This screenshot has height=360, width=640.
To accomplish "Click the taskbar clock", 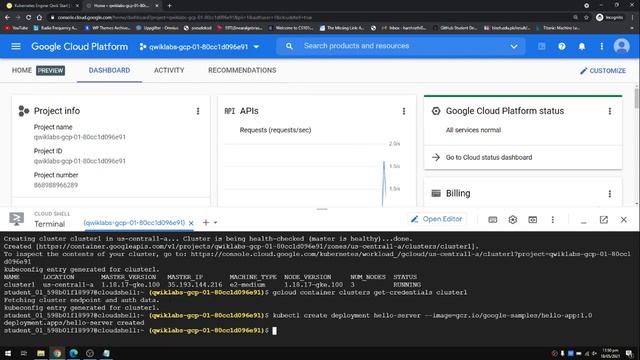I will [x=611, y=353].
